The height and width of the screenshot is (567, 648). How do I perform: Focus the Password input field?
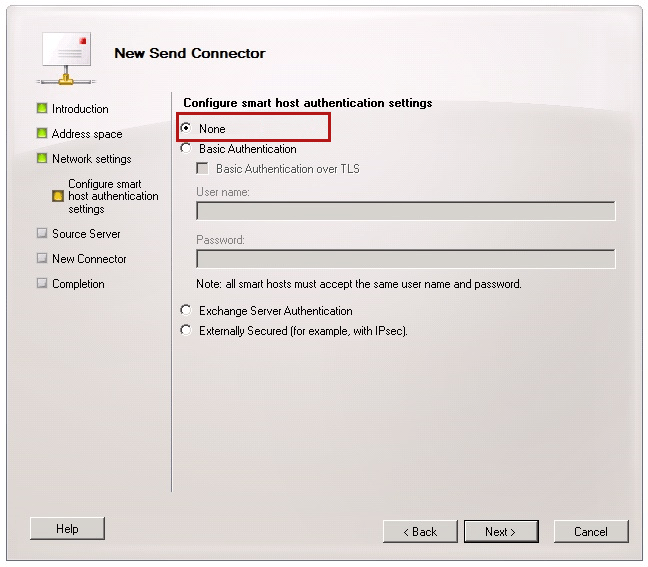click(x=405, y=259)
